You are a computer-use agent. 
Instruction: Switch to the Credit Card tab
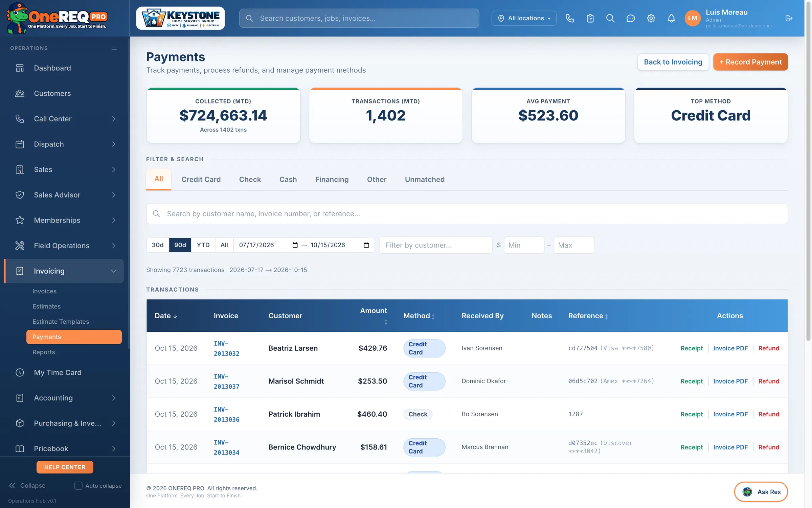[x=201, y=180]
